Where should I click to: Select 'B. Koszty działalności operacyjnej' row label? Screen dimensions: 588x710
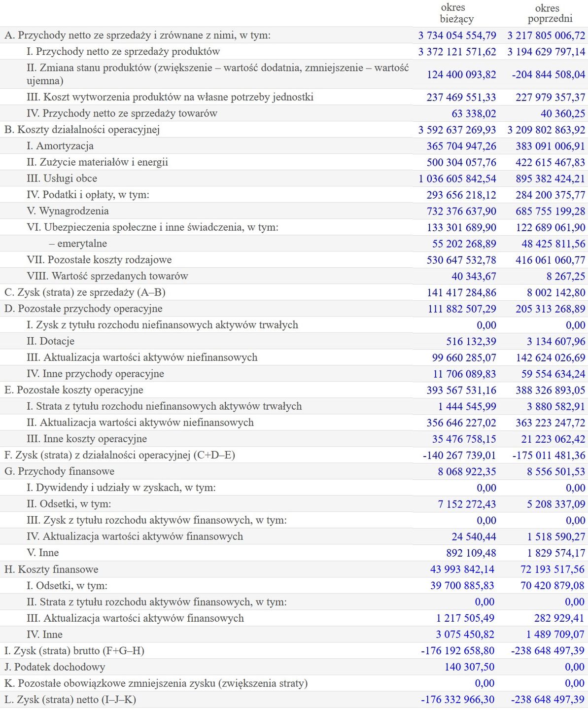(x=82, y=129)
